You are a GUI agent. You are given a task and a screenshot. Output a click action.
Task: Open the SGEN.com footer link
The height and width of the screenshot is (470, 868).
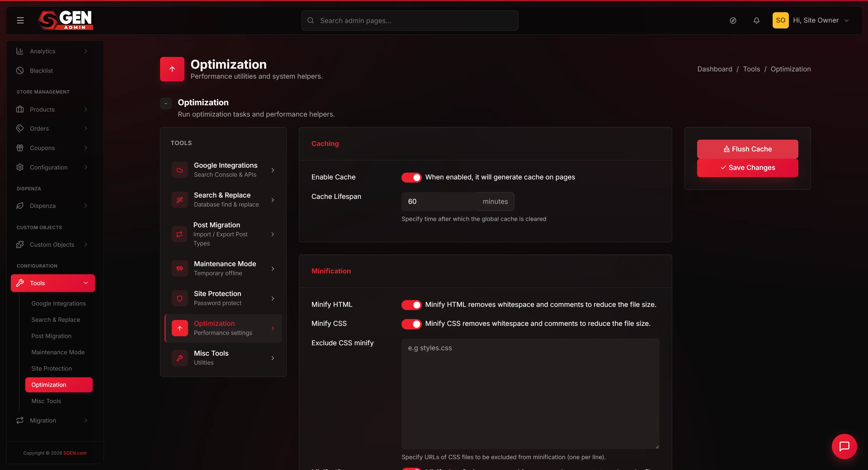(x=75, y=453)
